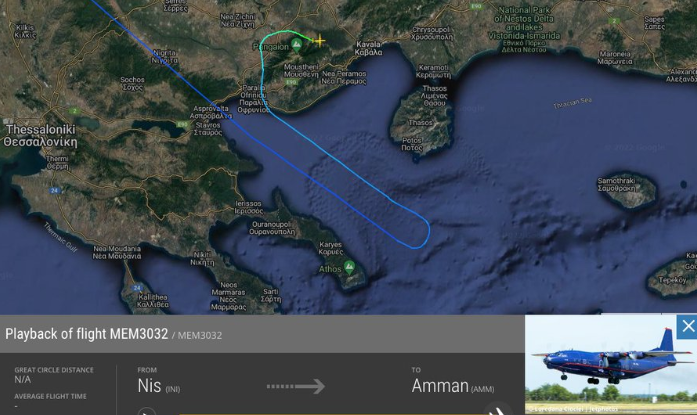Click the E90 road shield near Stavros

click(182, 124)
